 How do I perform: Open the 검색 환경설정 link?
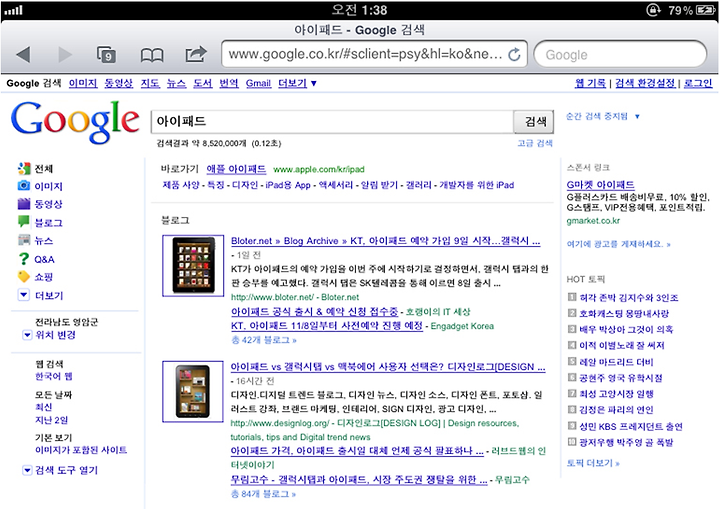(645, 83)
